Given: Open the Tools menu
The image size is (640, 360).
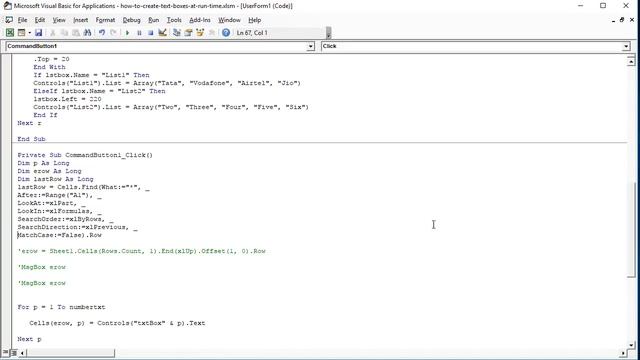Looking at the screenshot, I should coord(174,20).
